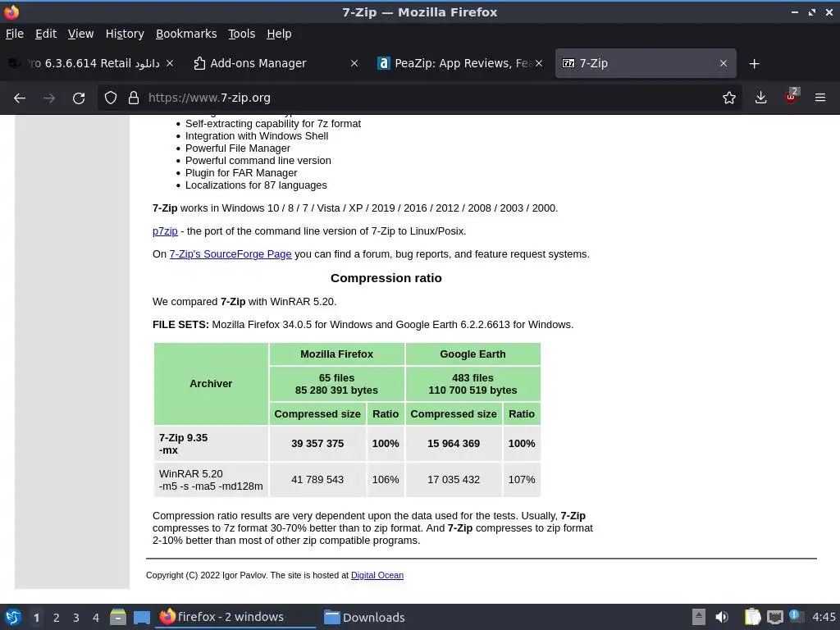840x630 pixels.
Task: Switch to the Add-ons Manager tab
Action: tap(276, 63)
